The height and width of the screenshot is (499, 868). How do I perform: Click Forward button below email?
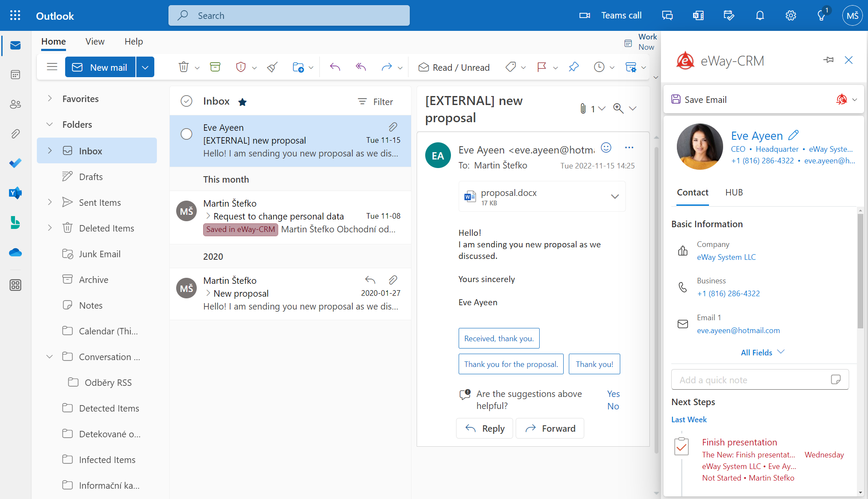click(x=550, y=428)
